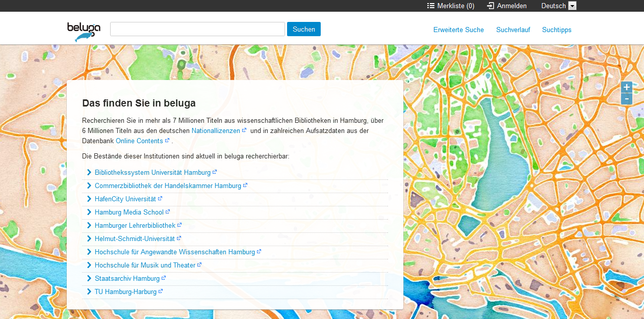The image size is (644, 319).
Task: Click chevron beside Hochschule für Musik und Theater
Action: pos(89,265)
